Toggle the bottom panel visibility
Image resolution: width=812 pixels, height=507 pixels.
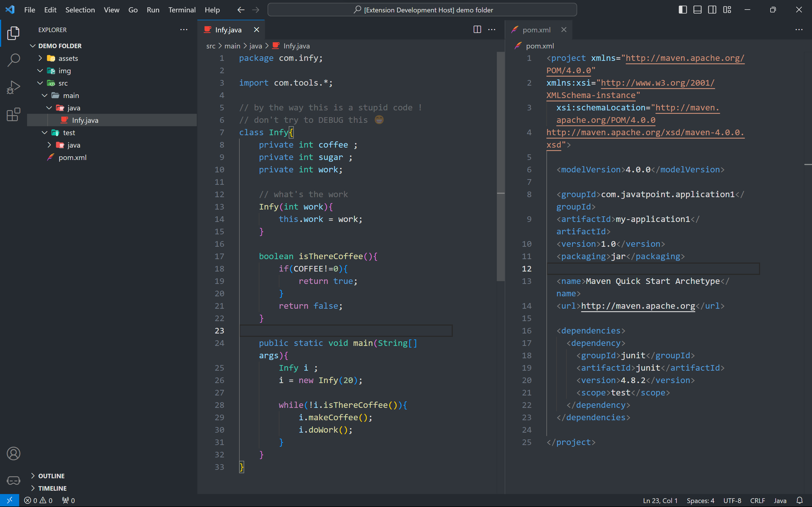click(x=697, y=10)
